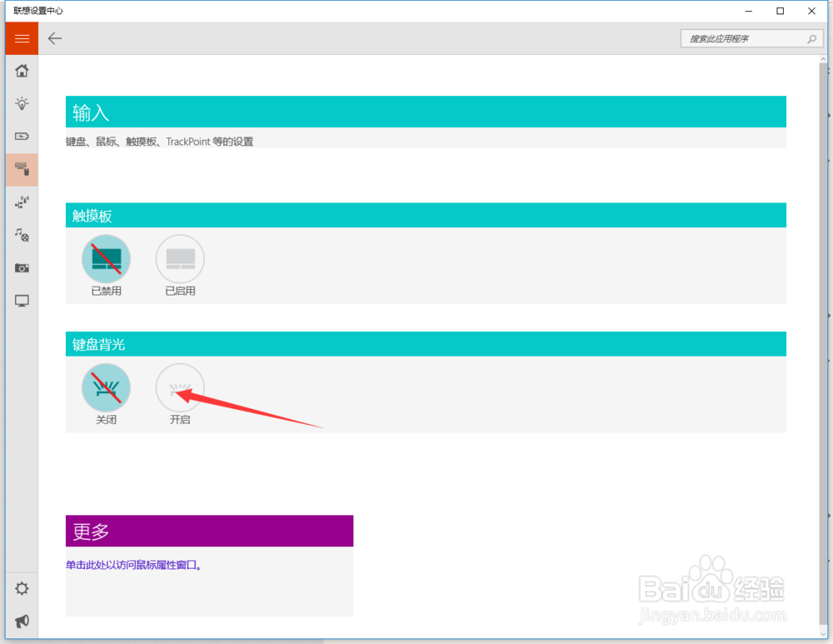Maximize the 联想设置中心 window
833x644 pixels.
tap(780, 11)
